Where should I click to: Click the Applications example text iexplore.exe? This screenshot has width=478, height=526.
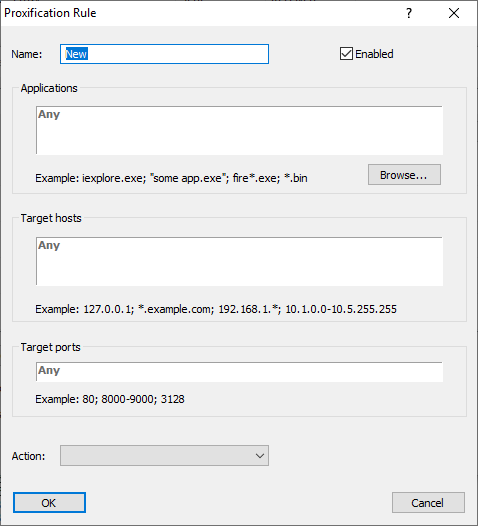pyautogui.click(x=113, y=178)
